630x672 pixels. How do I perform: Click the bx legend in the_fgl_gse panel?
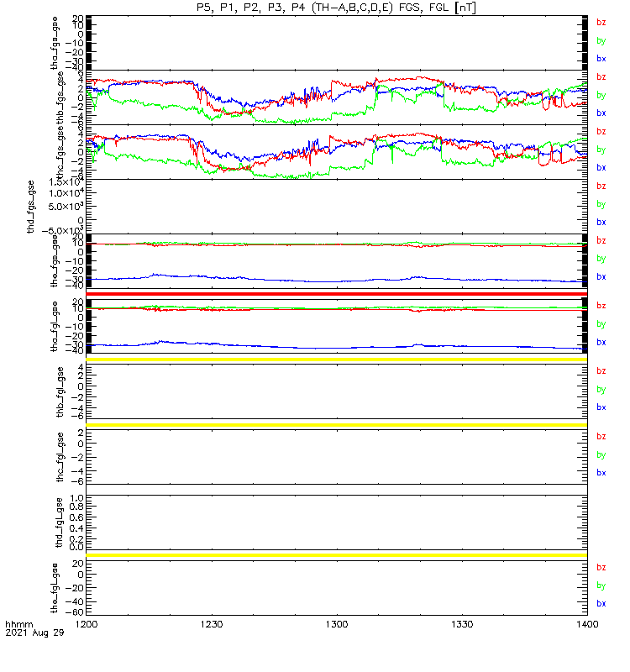coord(601,603)
